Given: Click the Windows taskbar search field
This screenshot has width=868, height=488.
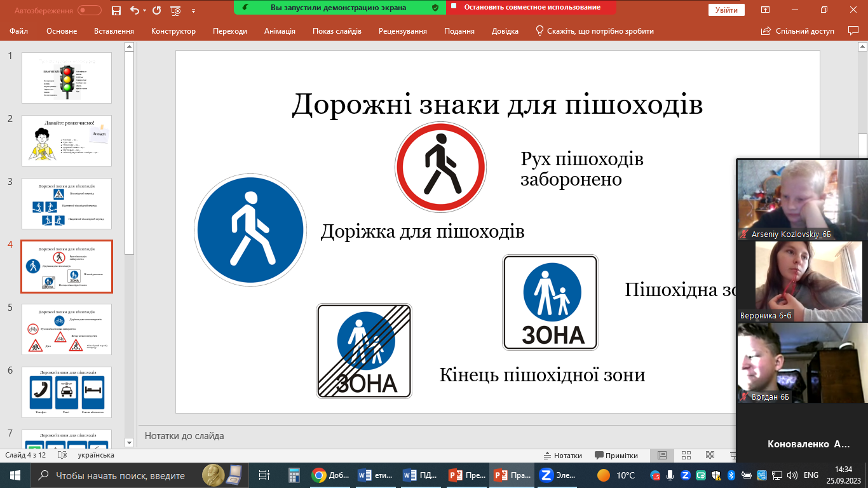Looking at the screenshot, I should pos(139,475).
